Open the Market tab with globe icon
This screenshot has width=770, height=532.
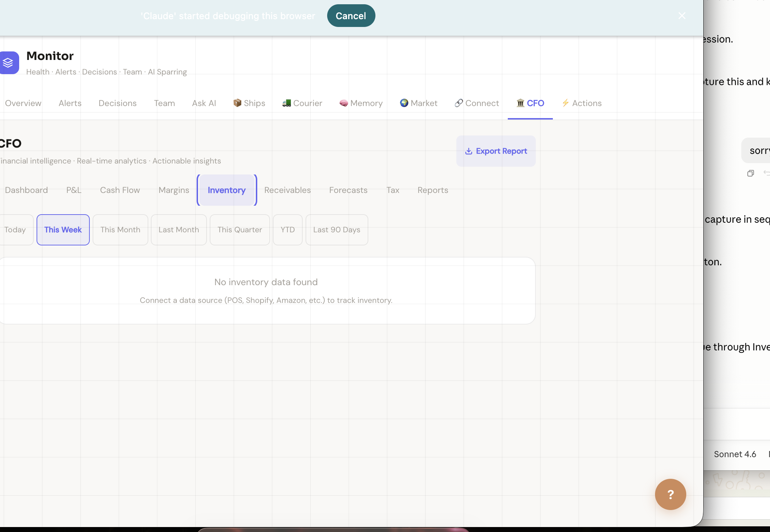(x=418, y=103)
